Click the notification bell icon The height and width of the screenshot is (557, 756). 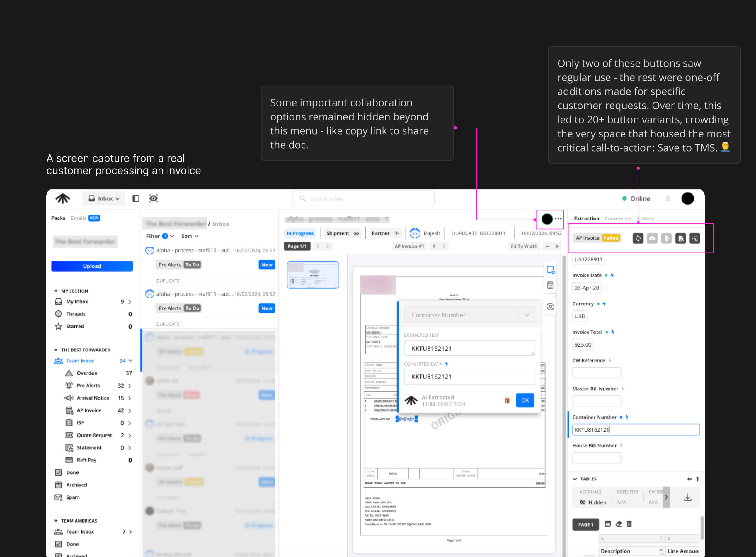[668, 198]
